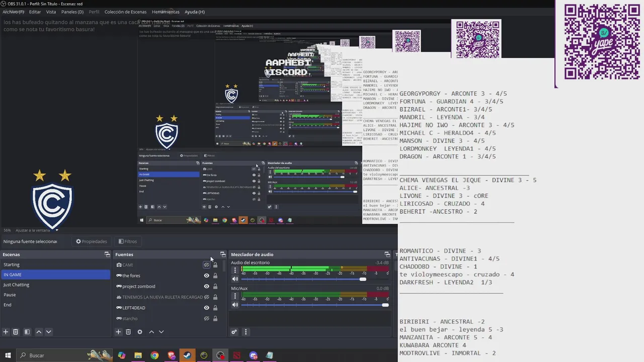Open Dota 2 icon on the taskbar
This screenshot has height=362, width=644.
[x=236, y=355]
